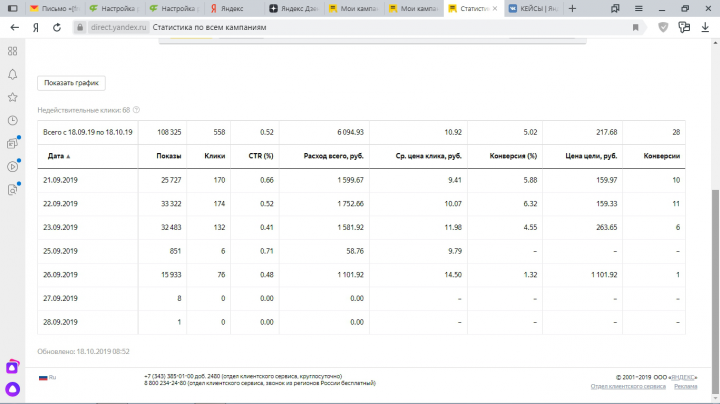Open screenshot search icon in the sidebar
This screenshot has height=404, width=720.
(x=12, y=189)
